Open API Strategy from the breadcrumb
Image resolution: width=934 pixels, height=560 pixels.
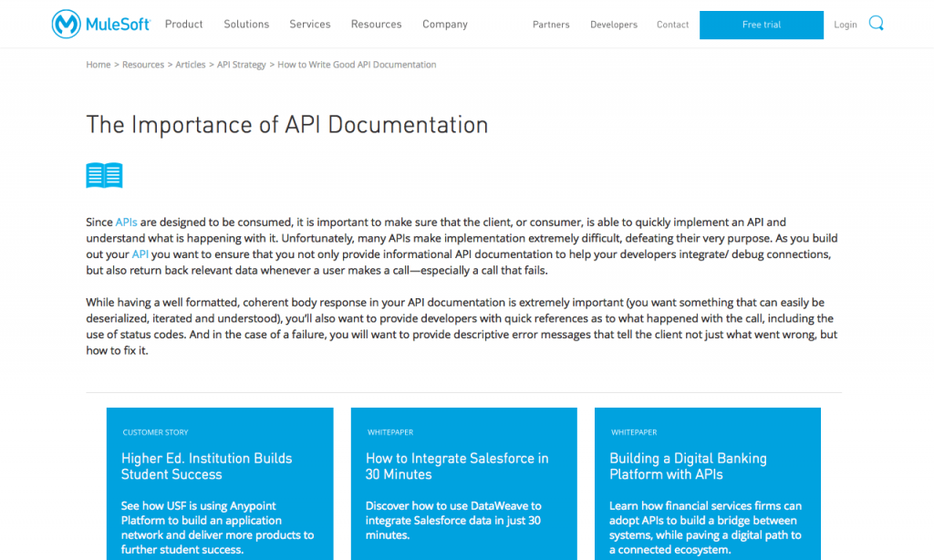241,65
